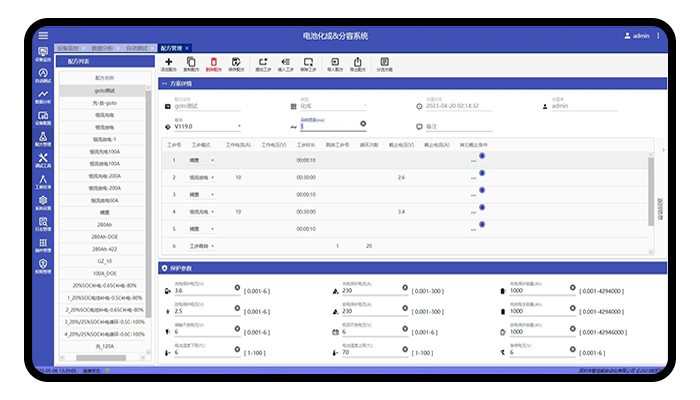This screenshot has width=700, height=400.
Task: Switch to the 数据分析 tab
Action: tap(103, 47)
